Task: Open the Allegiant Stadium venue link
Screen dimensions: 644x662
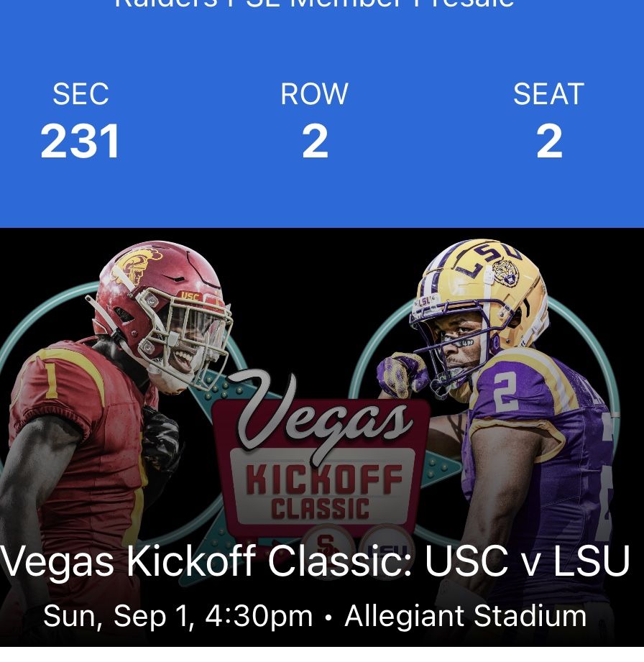Action: point(465,616)
